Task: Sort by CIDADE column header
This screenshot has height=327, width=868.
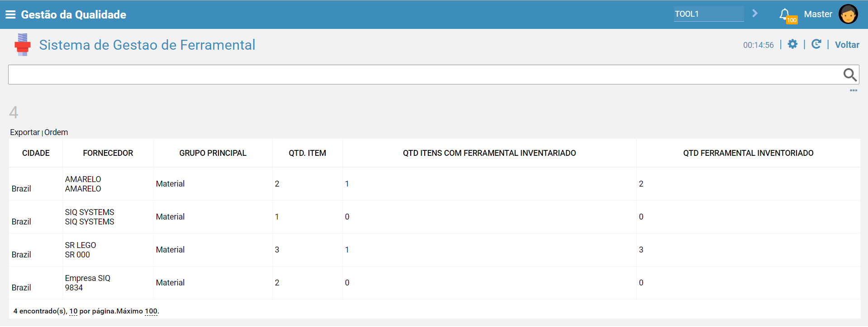Action: [36, 153]
